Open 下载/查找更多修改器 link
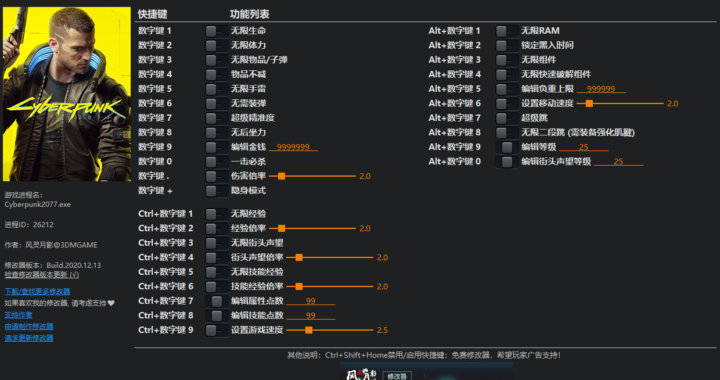This screenshot has width=720, height=380. (x=37, y=291)
